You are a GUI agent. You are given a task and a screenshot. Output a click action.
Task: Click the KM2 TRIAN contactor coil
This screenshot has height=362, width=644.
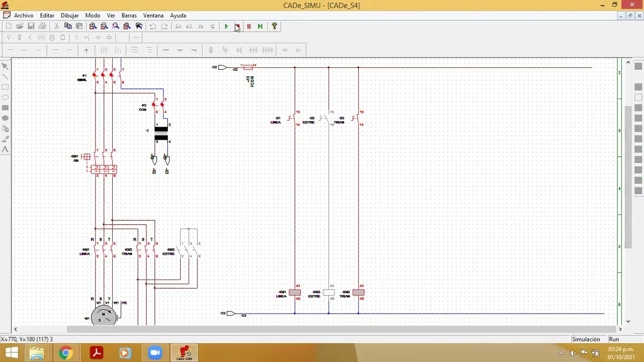tap(358, 293)
